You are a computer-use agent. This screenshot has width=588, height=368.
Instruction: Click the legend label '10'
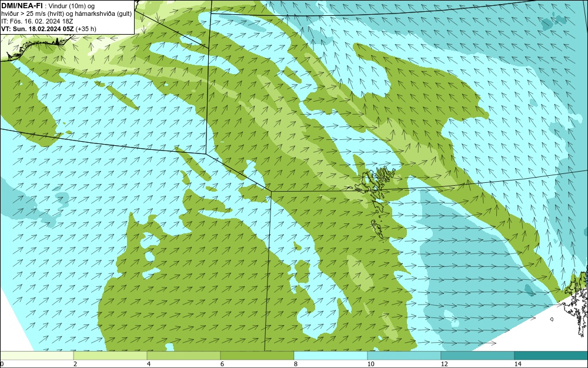[x=370, y=364]
